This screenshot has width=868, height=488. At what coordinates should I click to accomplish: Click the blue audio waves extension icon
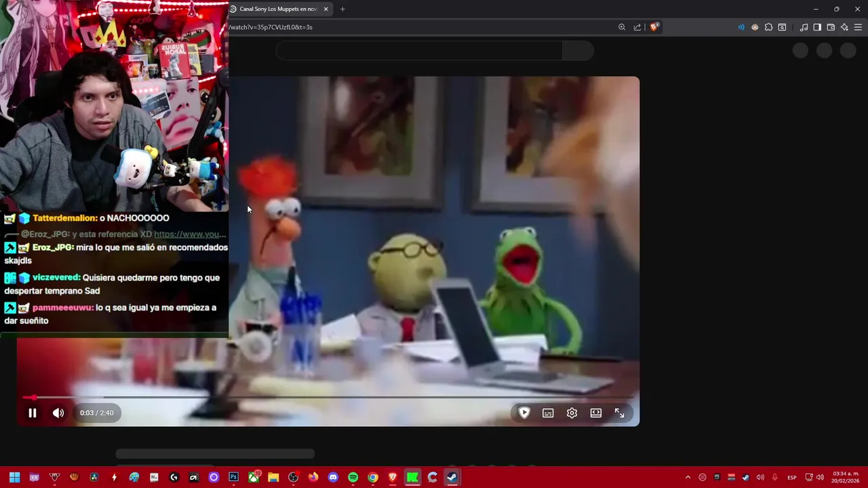click(x=741, y=27)
